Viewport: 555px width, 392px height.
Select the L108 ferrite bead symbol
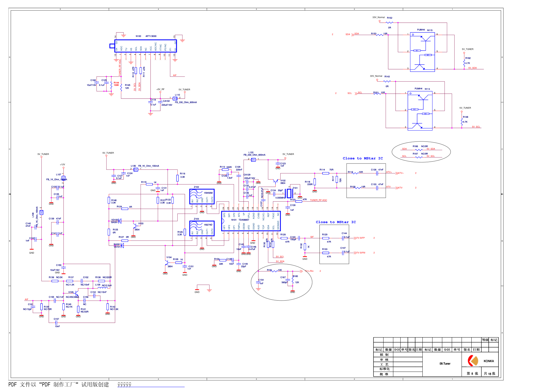pyautogui.click(x=41, y=212)
